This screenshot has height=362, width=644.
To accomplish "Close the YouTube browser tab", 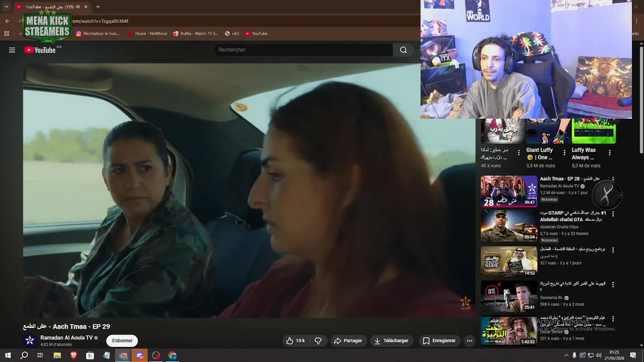I will (x=86, y=7).
